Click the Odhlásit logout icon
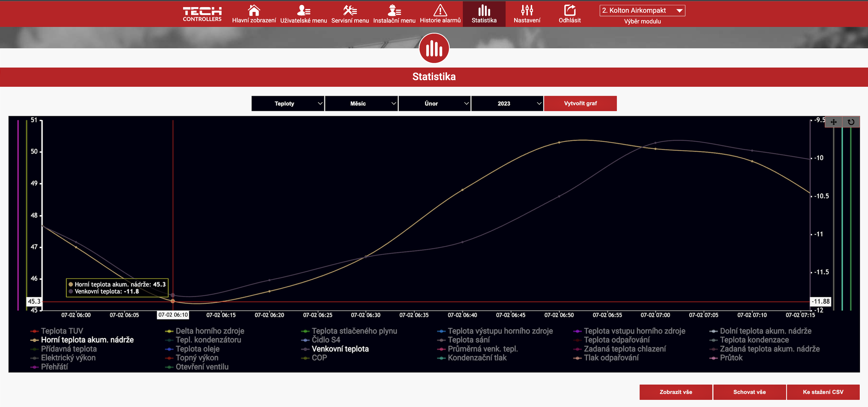Screen dimensions: 868x407 tap(570, 11)
